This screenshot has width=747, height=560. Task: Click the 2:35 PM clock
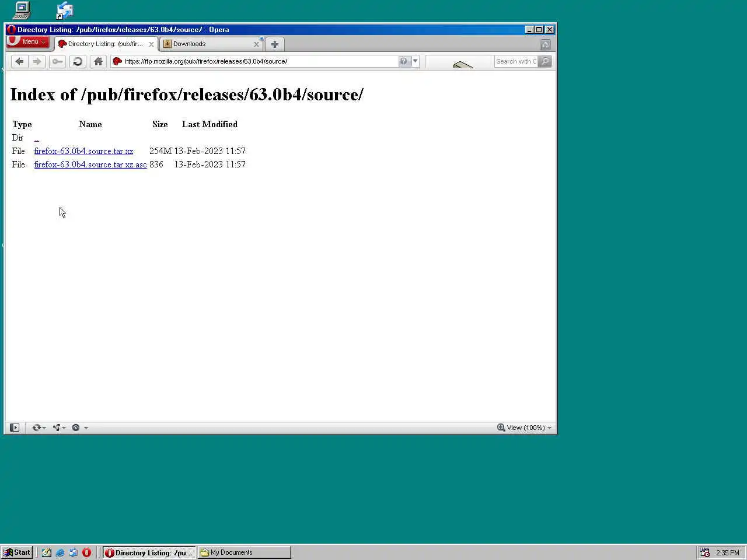click(728, 552)
